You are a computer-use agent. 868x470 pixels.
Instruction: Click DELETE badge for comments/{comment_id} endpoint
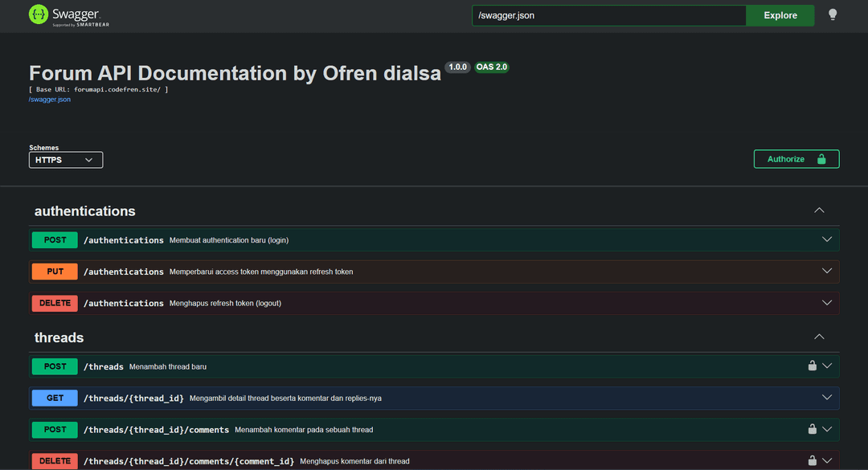55,460
